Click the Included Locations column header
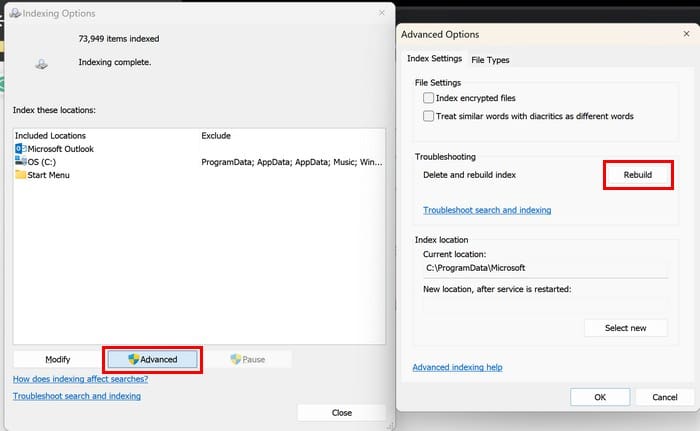The width and height of the screenshot is (700, 431). point(50,135)
